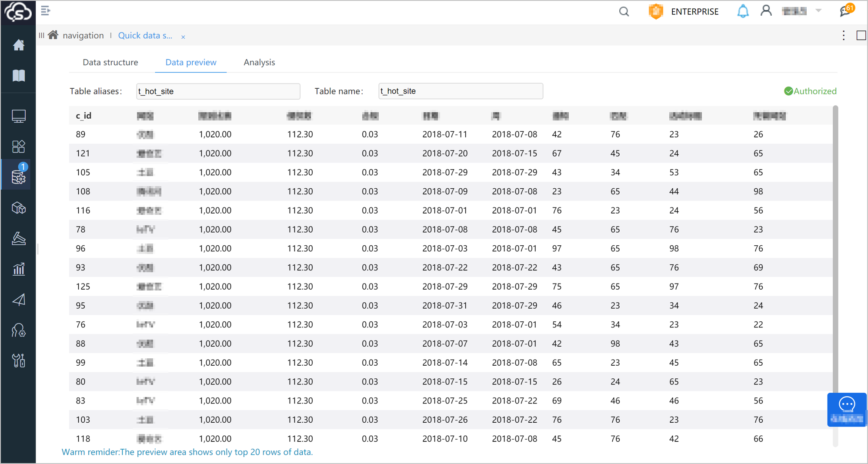This screenshot has width=868, height=464.
Task: Open the tools wrench sidebar icon
Action: click(x=18, y=361)
